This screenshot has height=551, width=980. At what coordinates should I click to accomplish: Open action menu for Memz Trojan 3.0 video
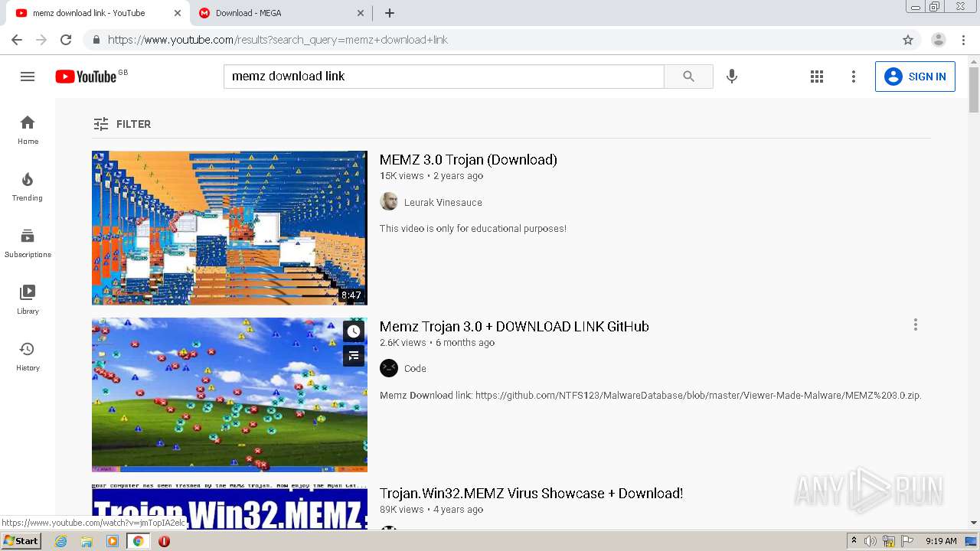point(915,325)
